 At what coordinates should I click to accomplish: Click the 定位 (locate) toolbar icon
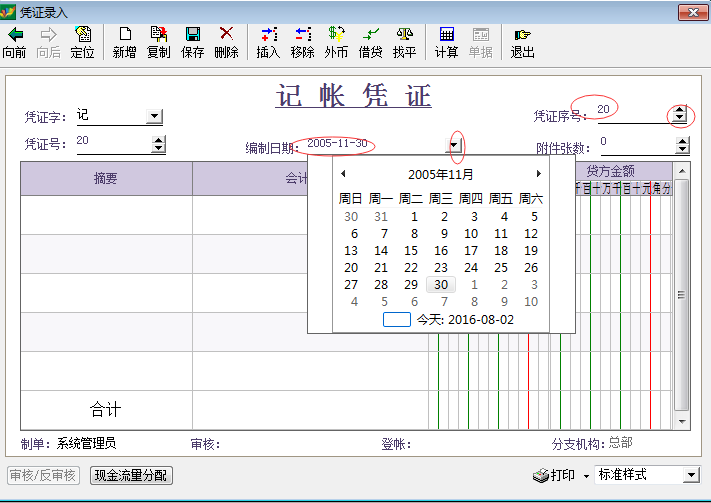click(82, 35)
